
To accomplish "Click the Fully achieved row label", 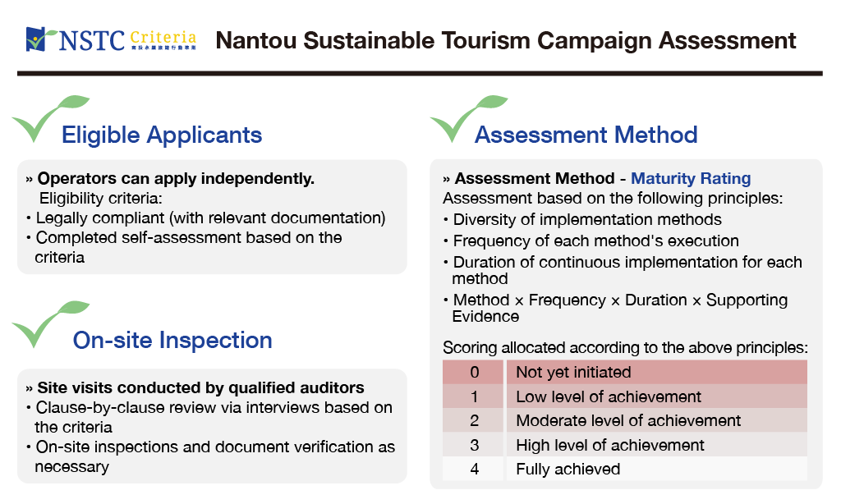I will pyautogui.click(x=568, y=470).
